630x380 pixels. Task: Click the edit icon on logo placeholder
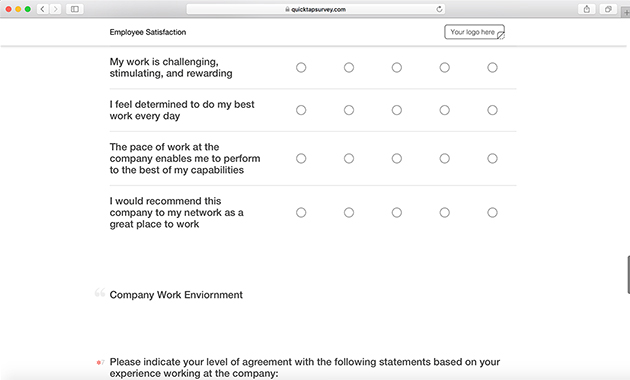pos(501,36)
